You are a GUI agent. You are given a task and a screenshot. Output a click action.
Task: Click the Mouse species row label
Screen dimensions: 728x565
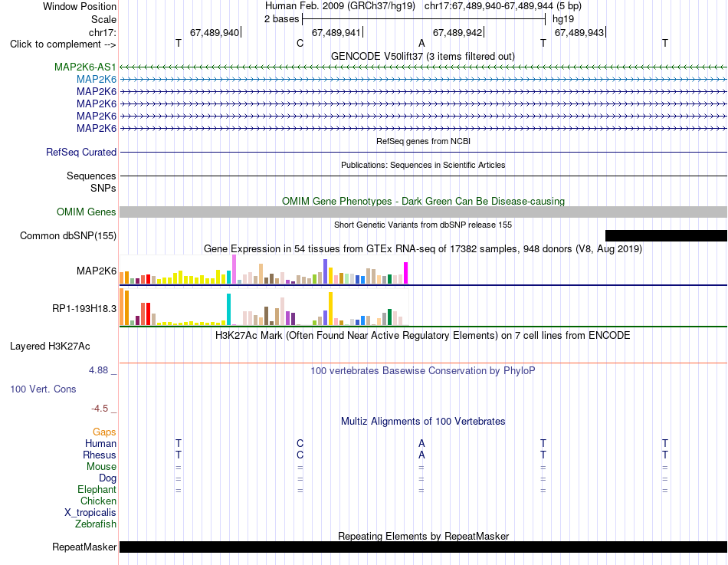click(x=101, y=467)
